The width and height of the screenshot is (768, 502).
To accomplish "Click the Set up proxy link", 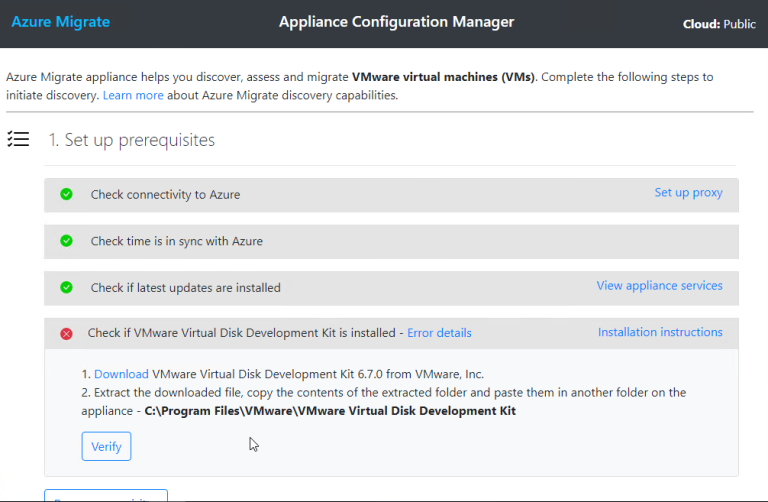I will (x=688, y=192).
